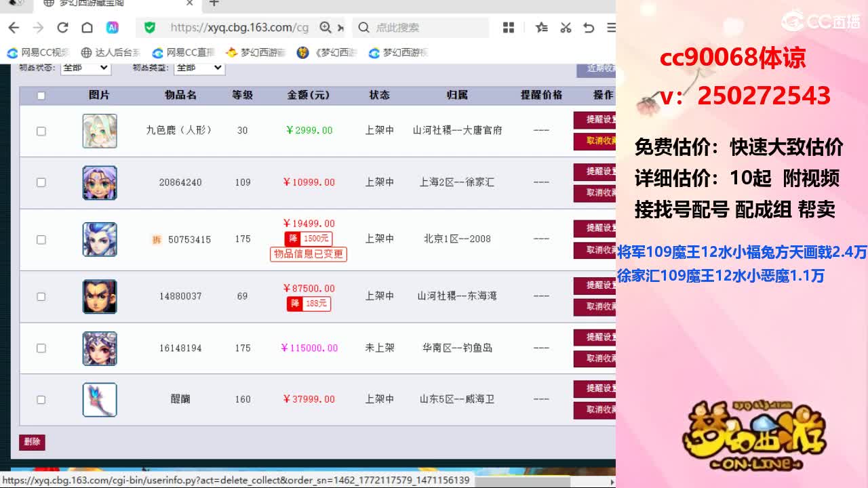Click the undo arrow toolbar icon
The width and height of the screenshot is (868, 488).
tap(589, 28)
